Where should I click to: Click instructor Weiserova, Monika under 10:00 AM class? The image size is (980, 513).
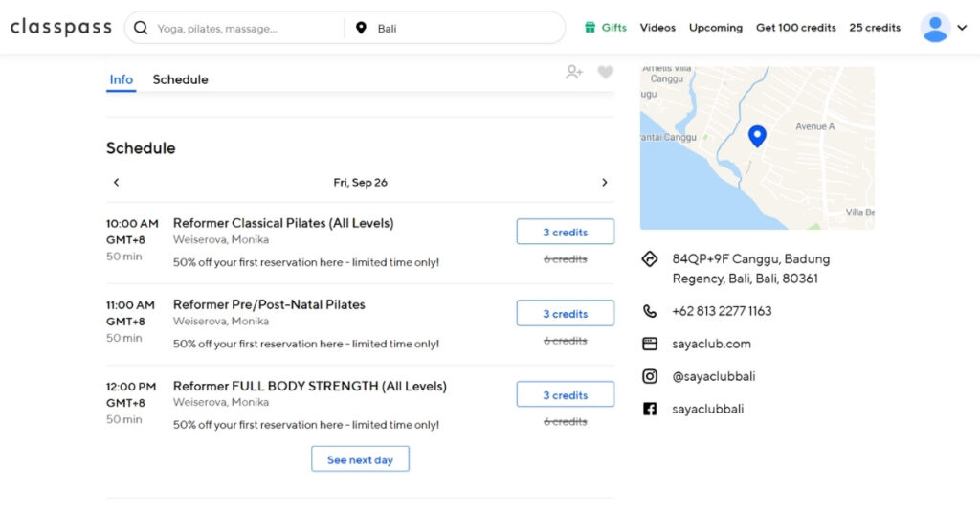[x=221, y=239]
